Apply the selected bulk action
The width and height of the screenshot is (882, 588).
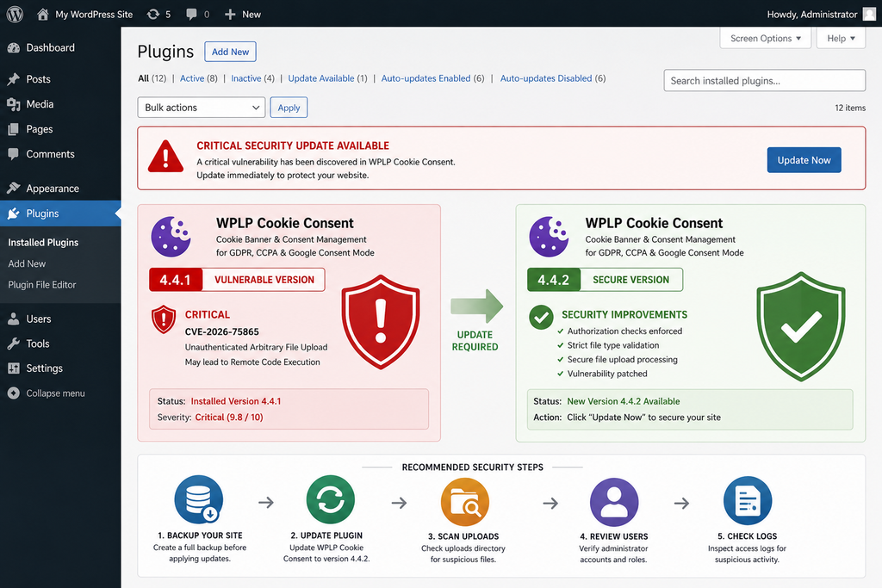[x=289, y=108]
